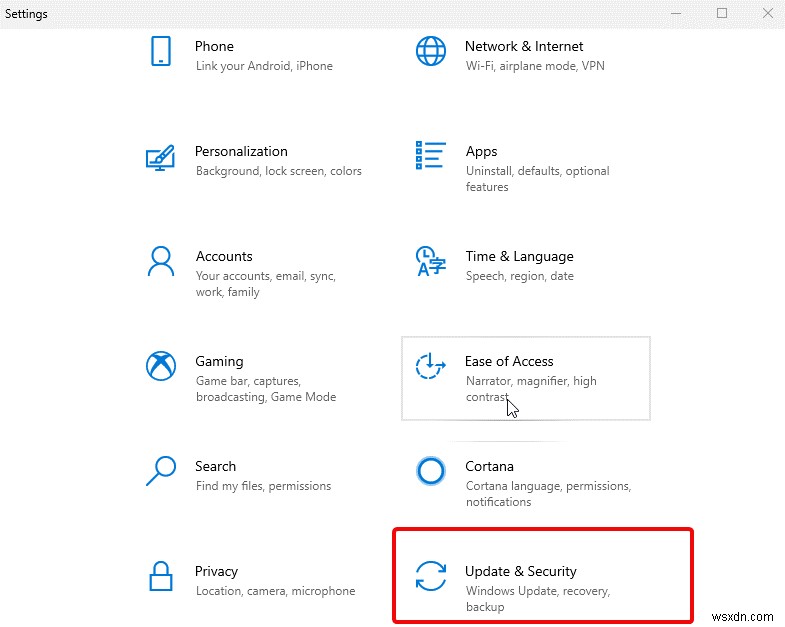Open the Apps category title
The image size is (785, 627).
tap(482, 151)
